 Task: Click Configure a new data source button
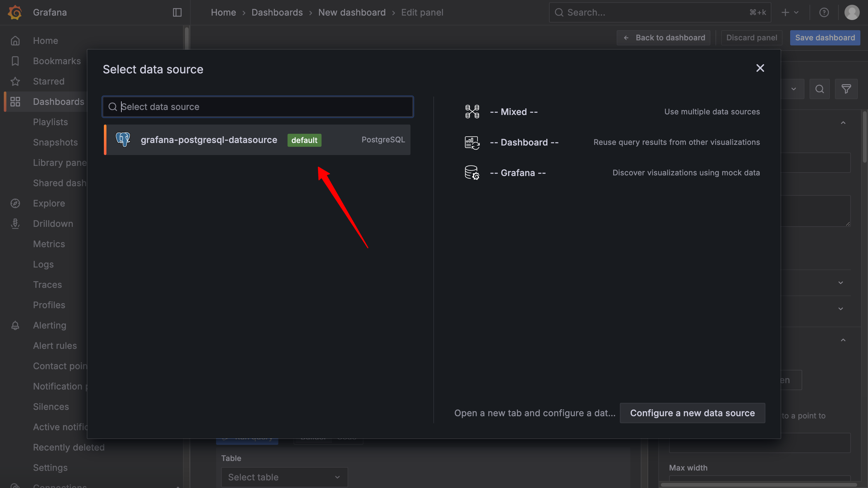pyautogui.click(x=692, y=413)
